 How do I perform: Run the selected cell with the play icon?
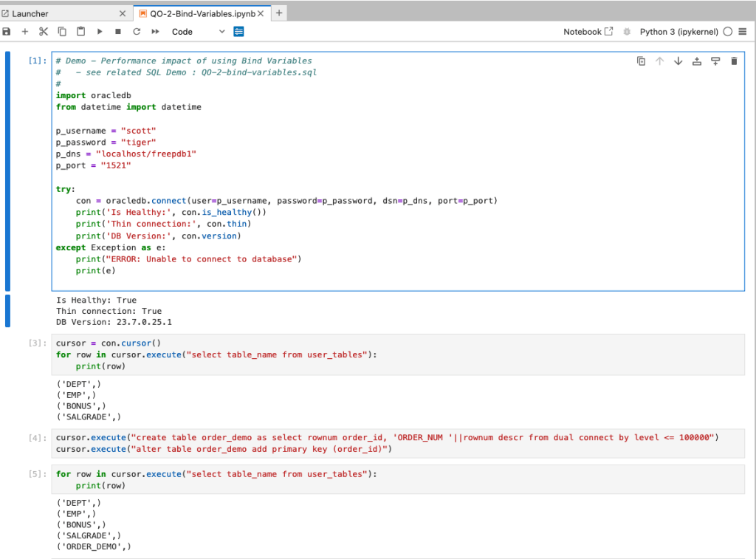tap(100, 32)
